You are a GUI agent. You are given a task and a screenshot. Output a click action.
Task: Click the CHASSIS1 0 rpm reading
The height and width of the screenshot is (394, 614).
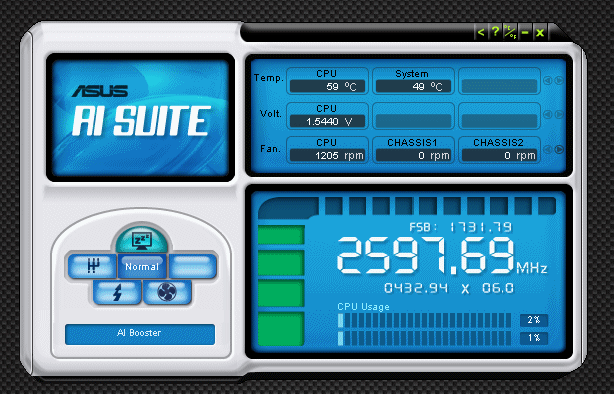pyautogui.click(x=413, y=155)
